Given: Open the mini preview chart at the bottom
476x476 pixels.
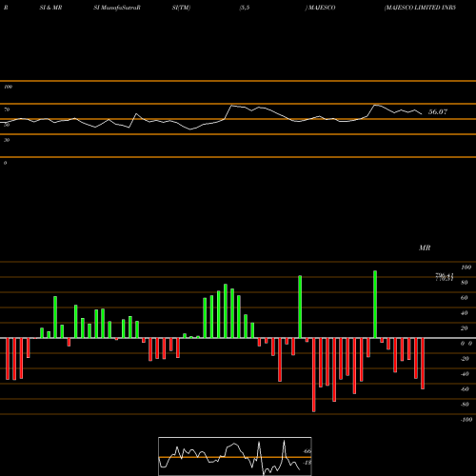Looking at the screenshot, I should (x=235, y=456).
